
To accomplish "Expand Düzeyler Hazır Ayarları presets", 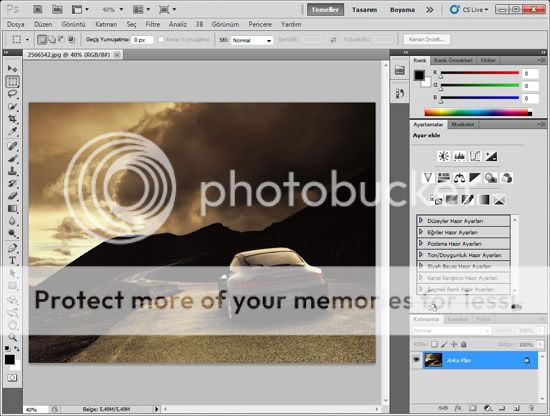I will pyautogui.click(x=463, y=221).
